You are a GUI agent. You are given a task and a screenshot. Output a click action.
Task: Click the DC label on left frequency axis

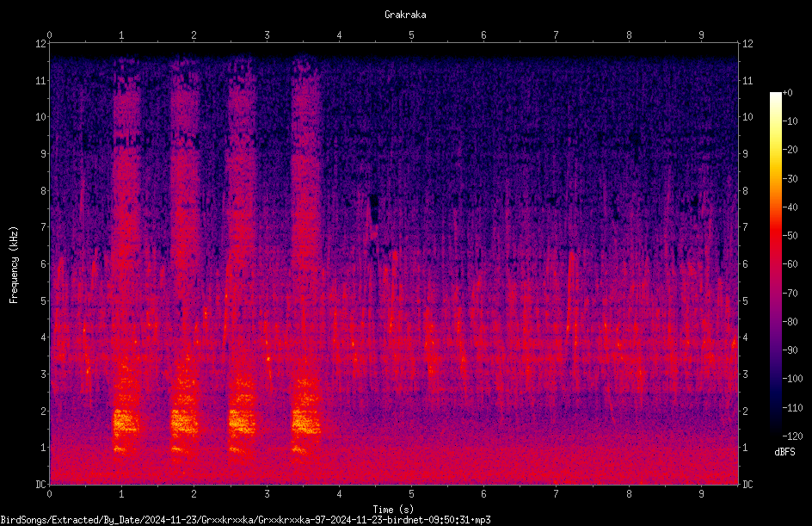point(40,484)
